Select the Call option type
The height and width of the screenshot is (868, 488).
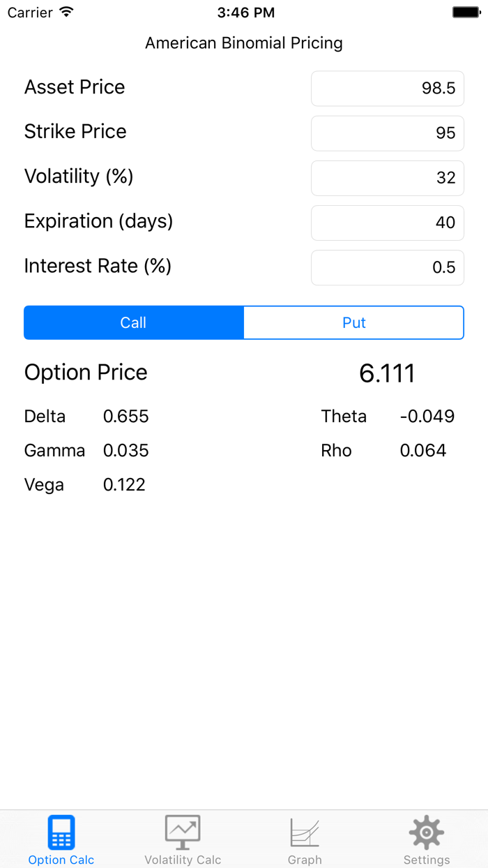133,322
